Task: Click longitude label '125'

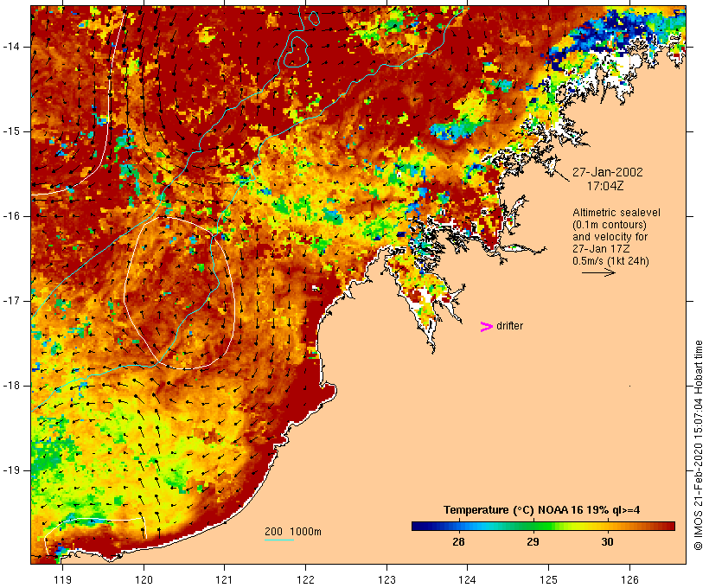Action: (549, 579)
